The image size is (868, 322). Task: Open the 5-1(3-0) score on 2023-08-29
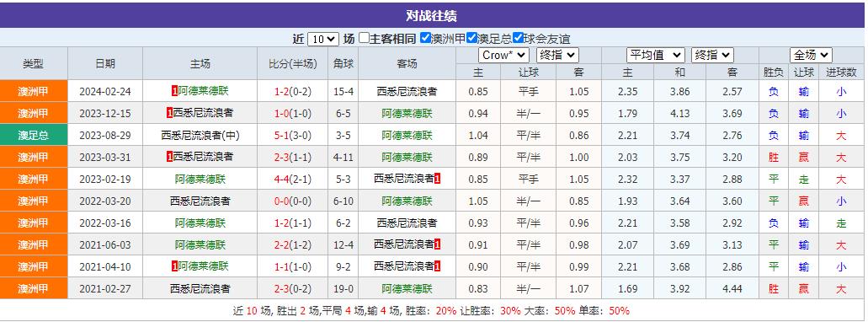[293, 135]
